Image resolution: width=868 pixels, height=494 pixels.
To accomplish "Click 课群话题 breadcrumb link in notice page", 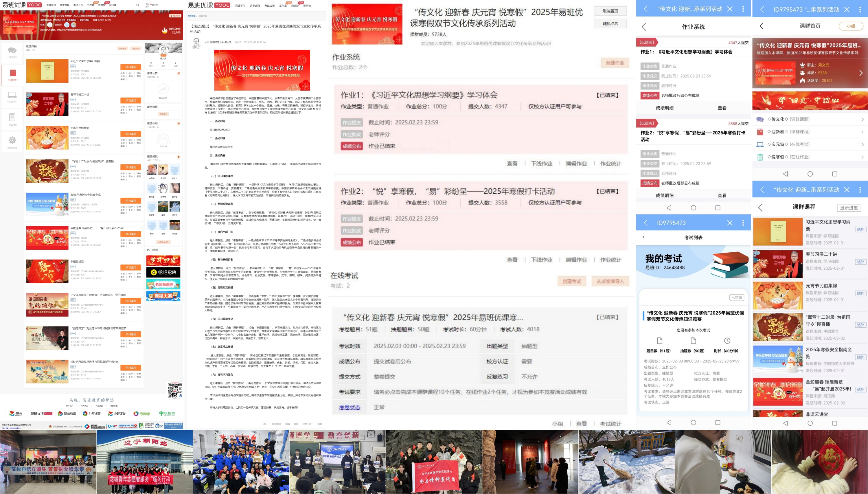I will pos(192,16).
